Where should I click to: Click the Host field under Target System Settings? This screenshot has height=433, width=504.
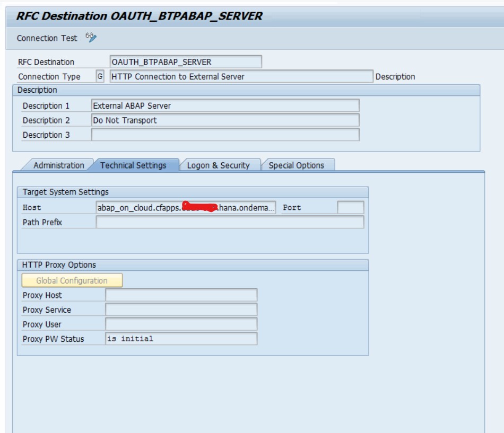coord(186,208)
